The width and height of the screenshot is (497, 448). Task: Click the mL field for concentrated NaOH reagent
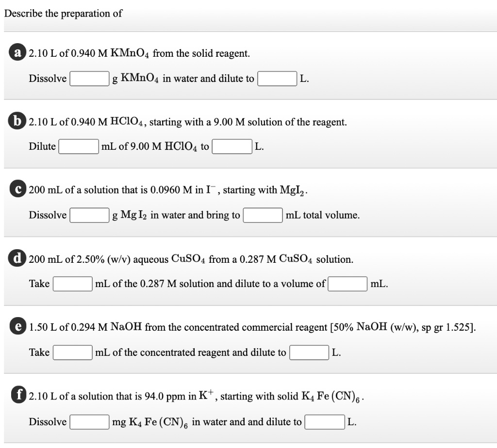point(72,352)
